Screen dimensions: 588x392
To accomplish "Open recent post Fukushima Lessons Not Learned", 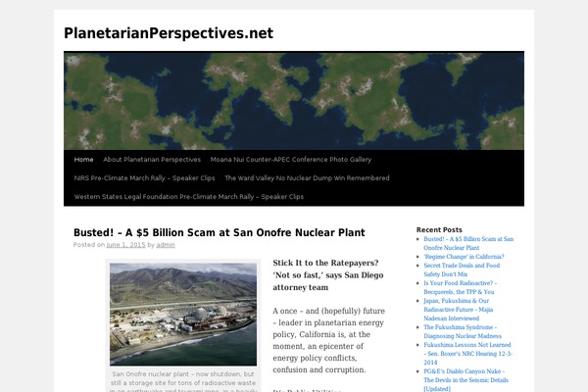I will tap(467, 354).
